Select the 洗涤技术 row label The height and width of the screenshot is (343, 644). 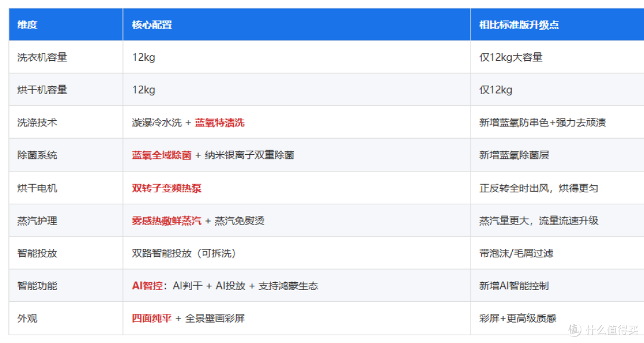coord(38,122)
